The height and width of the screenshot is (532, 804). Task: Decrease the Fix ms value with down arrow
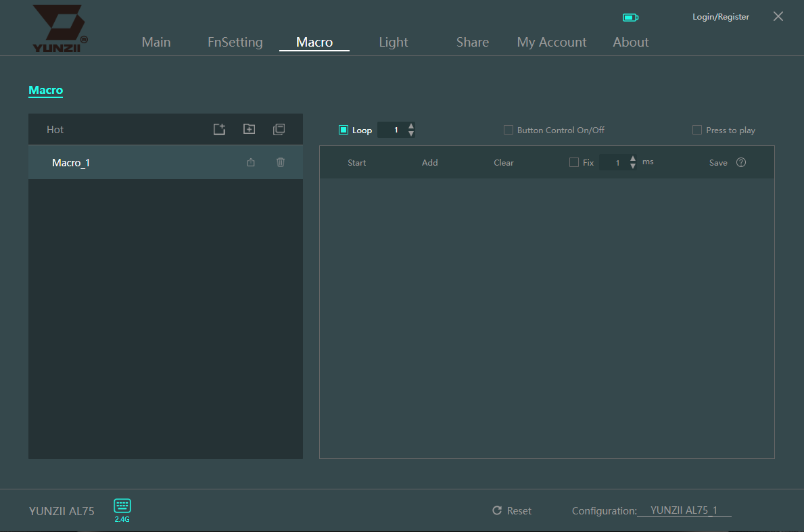[633, 166]
